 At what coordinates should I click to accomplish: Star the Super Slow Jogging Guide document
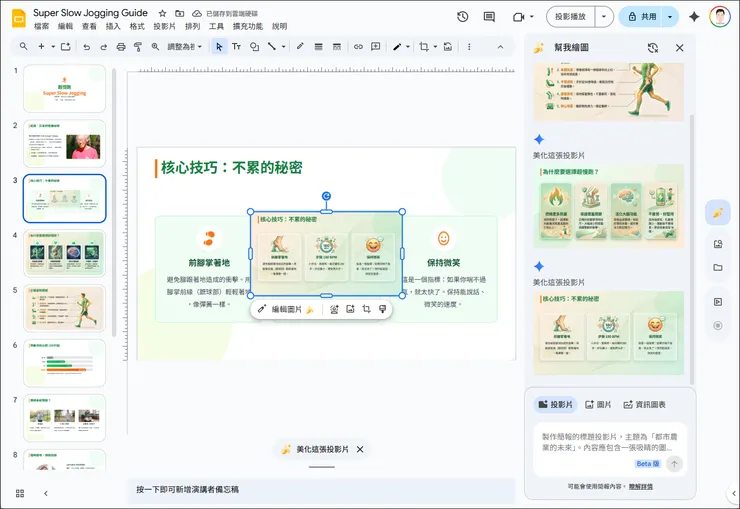tap(162, 13)
